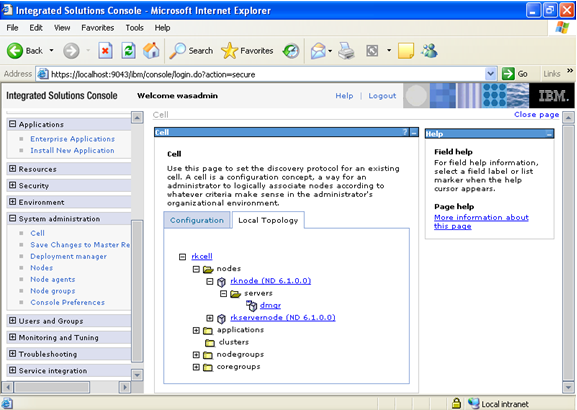
Task: Click the IE Back arrow button
Action: point(15,50)
